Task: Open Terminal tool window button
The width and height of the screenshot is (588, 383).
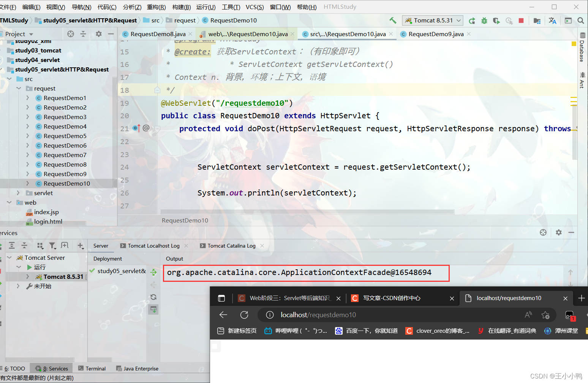Action: [x=92, y=369]
